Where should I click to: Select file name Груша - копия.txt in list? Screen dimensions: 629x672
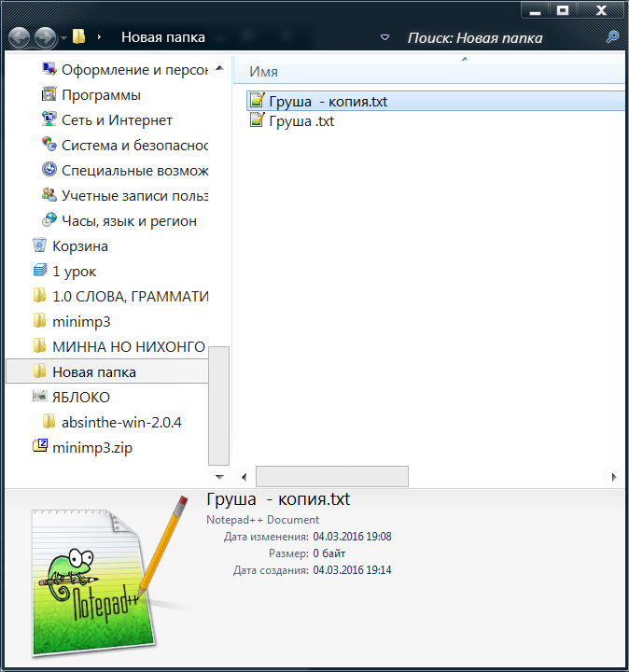pos(328,102)
